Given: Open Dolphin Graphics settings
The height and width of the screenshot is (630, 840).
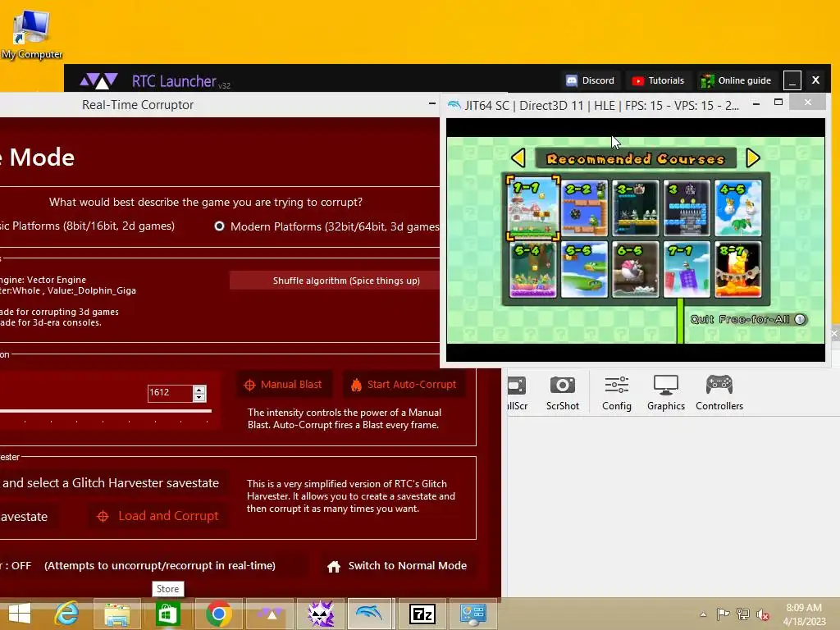Looking at the screenshot, I should [x=666, y=393].
